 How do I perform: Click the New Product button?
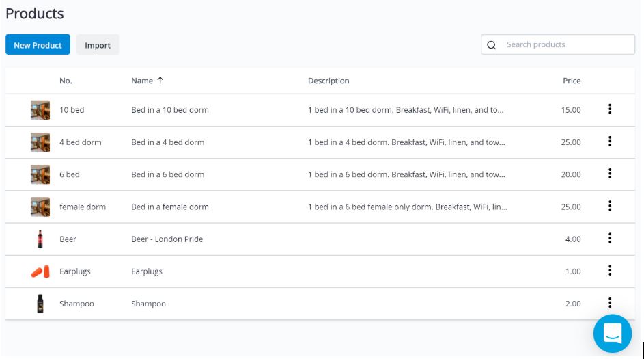pyautogui.click(x=38, y=44)
